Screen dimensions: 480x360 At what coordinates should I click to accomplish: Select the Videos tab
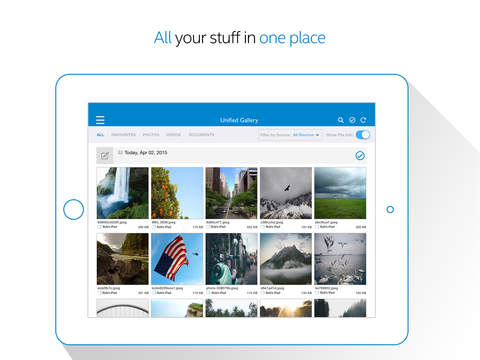click(x=173, y=135)
